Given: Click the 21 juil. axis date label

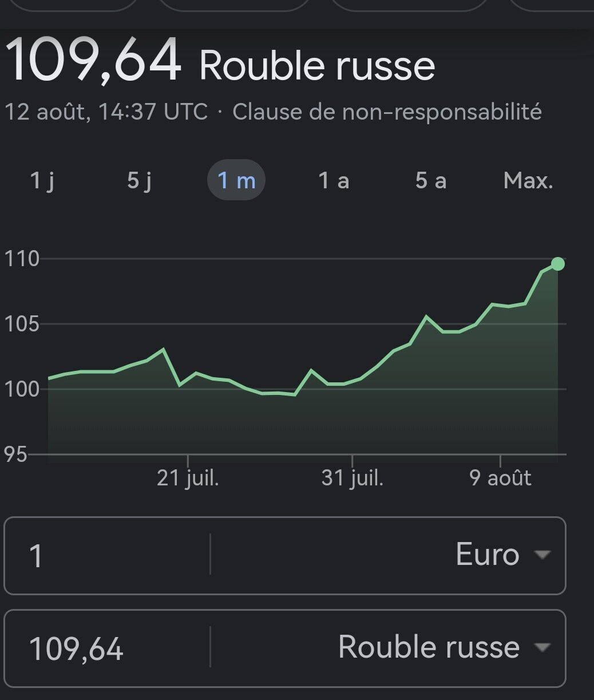Looking at the screenshot, I should point(188,478).
